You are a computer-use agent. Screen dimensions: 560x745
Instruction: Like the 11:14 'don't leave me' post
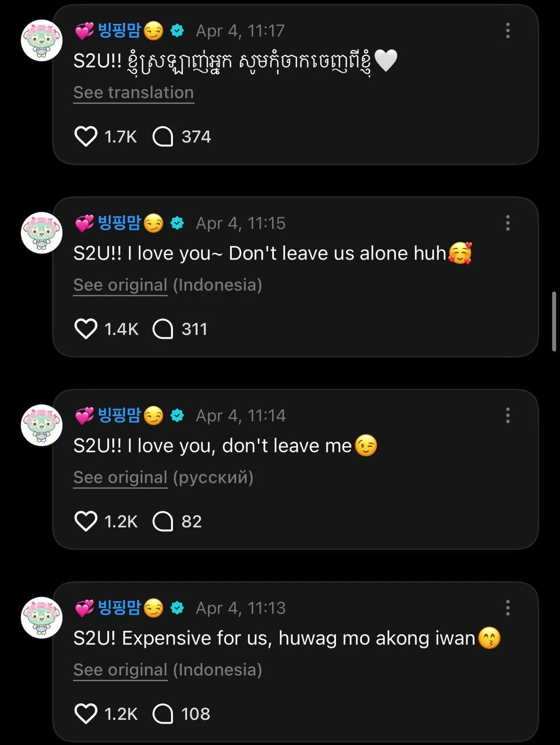86,521
